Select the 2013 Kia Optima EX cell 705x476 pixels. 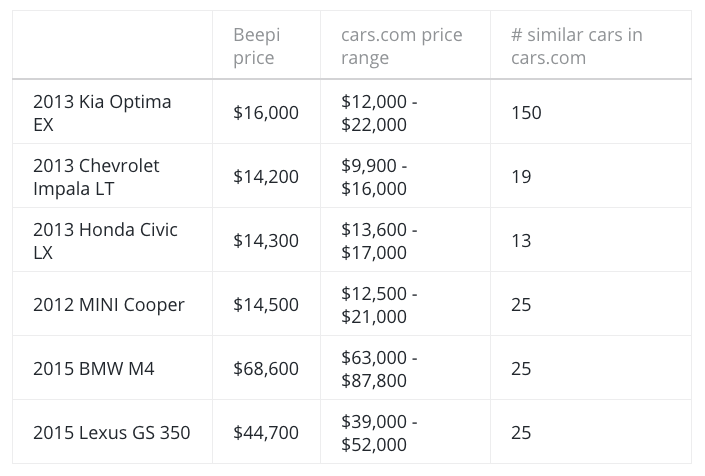click(102, 113)
